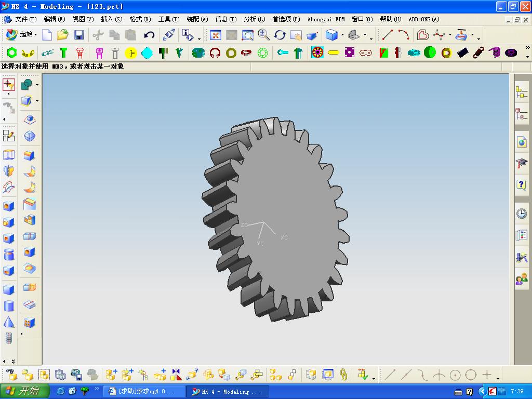Open the 编辑(E) menu

click(54, 19)
